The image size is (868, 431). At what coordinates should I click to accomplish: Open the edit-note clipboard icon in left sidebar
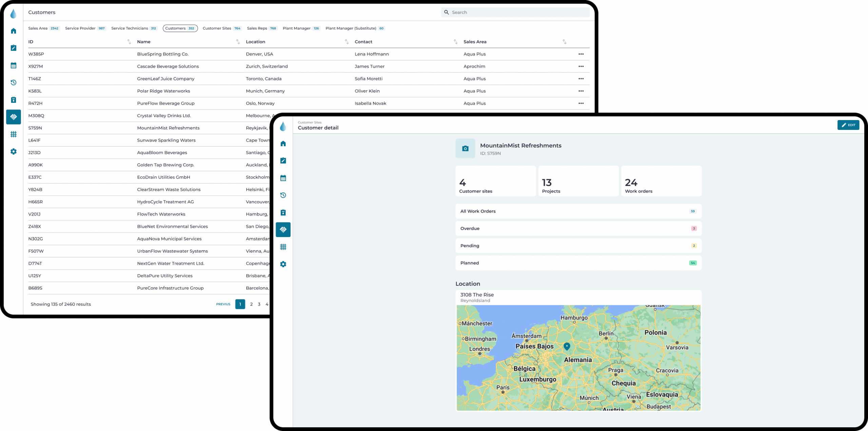point(14,48)
